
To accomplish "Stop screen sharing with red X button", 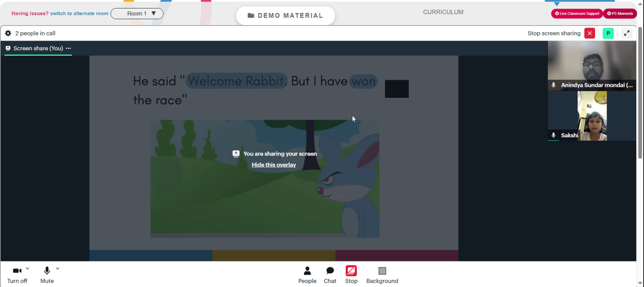I will [x=590, y=33].
